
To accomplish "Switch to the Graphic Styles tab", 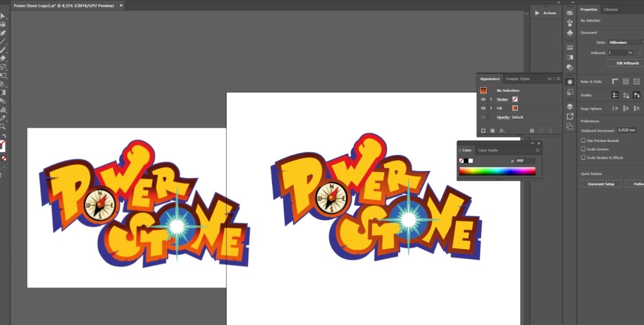I will point(518,79).
